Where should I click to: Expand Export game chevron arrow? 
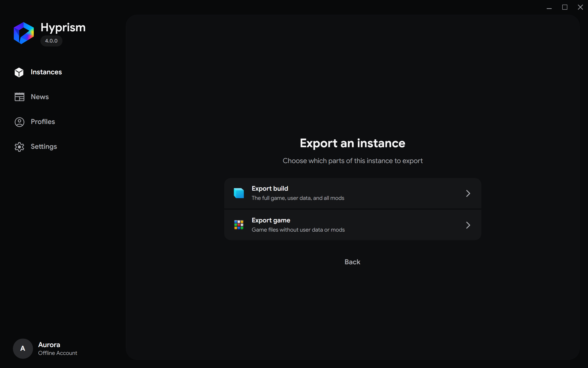click(468, 225)
